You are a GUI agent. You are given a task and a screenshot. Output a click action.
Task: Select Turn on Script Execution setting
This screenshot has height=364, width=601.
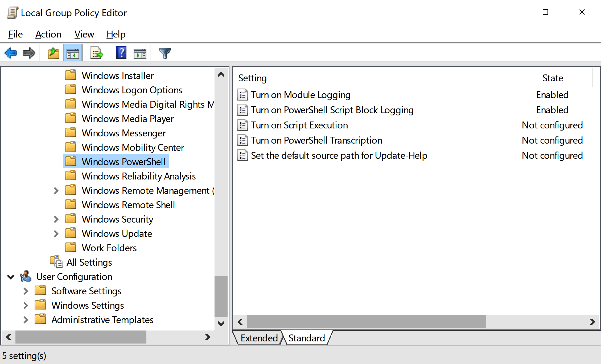point(299,125)
